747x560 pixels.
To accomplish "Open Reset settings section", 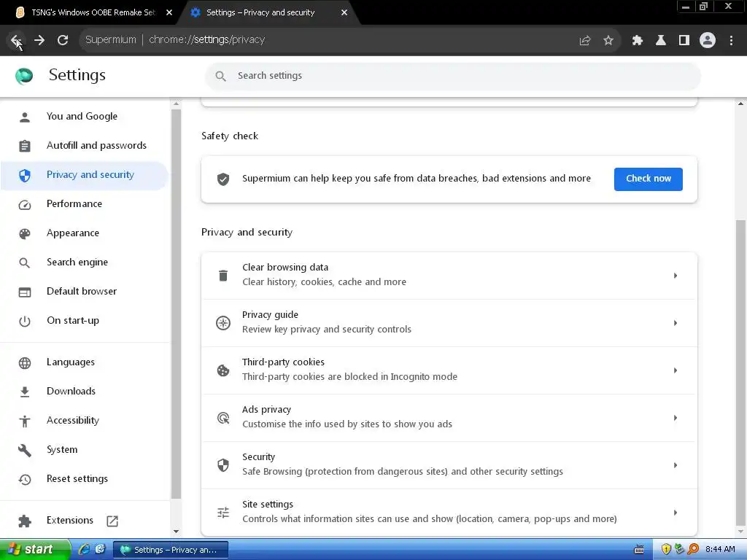I will click(x=85, y=479).
